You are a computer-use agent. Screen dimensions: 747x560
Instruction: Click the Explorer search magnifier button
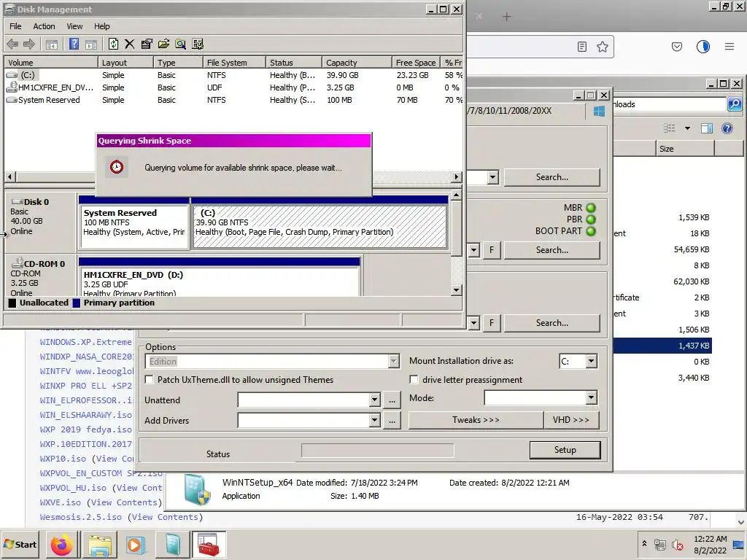(735, 104)
